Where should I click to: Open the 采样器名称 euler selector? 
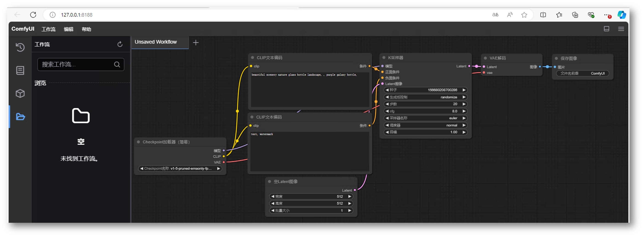[425, 118]
